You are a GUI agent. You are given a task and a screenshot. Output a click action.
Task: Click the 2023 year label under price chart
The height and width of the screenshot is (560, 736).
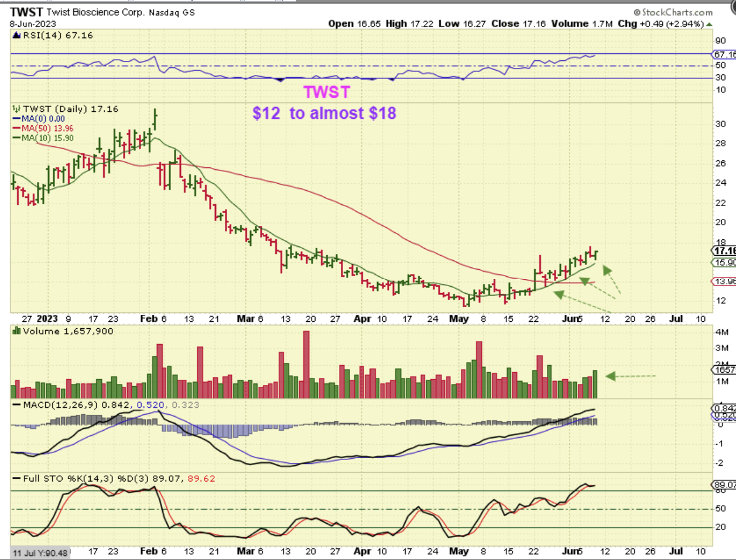point(47,319)
